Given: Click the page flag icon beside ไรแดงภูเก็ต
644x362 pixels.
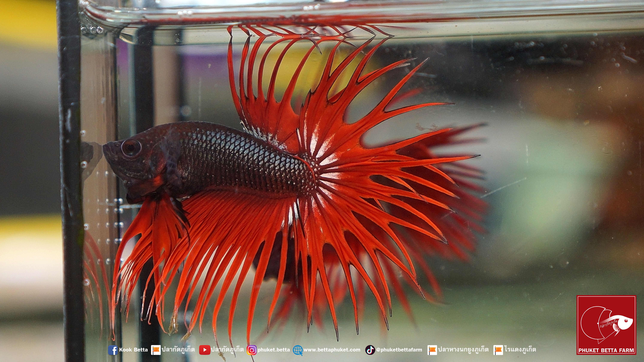Looking at the screenshot, I should [498, 350].
